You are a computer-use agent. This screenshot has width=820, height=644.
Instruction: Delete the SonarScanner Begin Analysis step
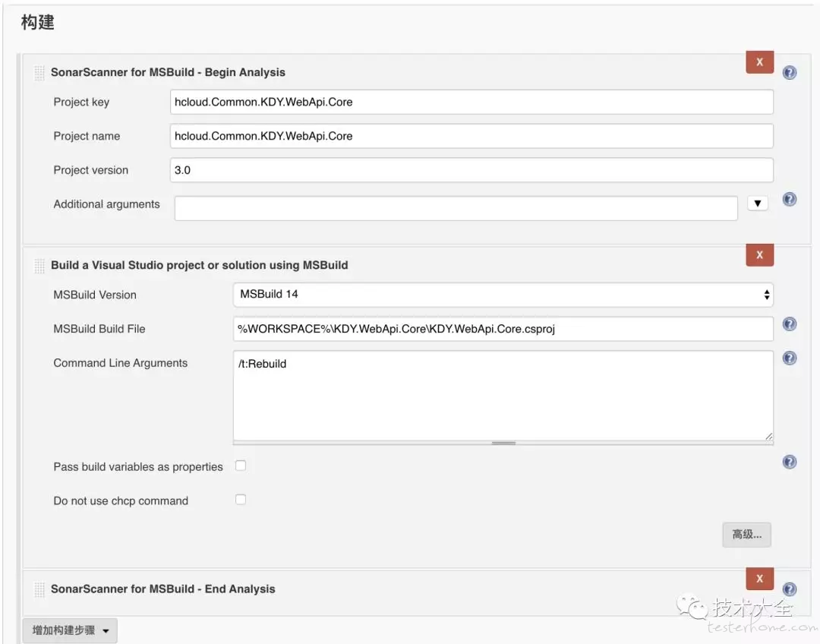coord(759,62)
